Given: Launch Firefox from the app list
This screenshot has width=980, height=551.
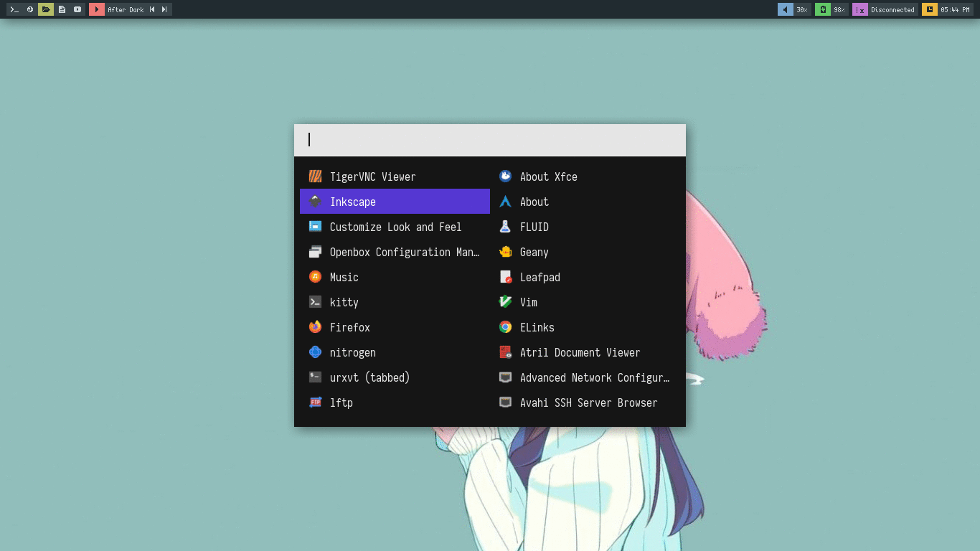Looking at the screenshot, I should tap(350, 327).
